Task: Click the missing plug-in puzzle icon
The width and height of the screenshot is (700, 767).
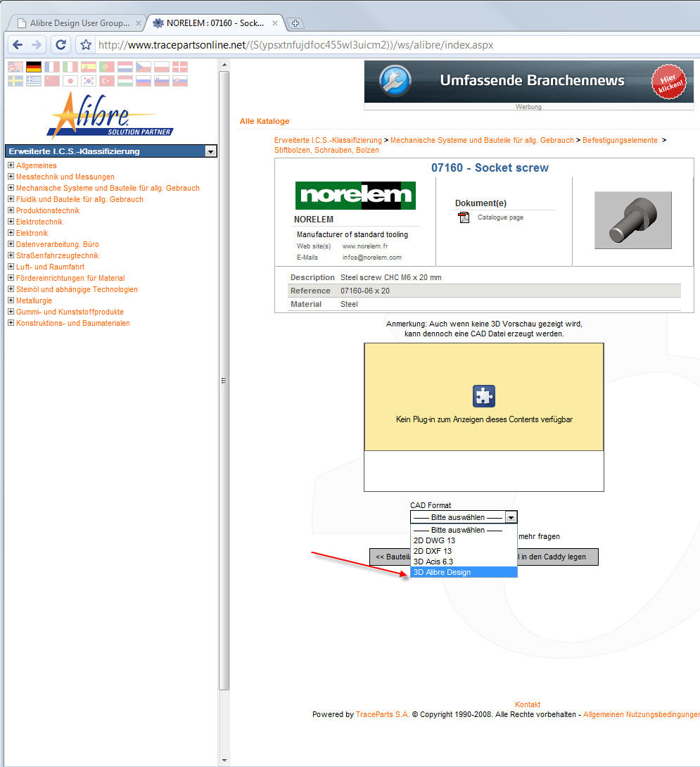Action: click(x=484, y=396)
